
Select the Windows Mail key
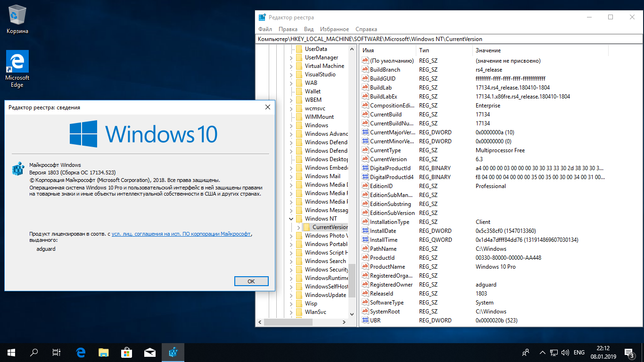(x=322, y=176)
